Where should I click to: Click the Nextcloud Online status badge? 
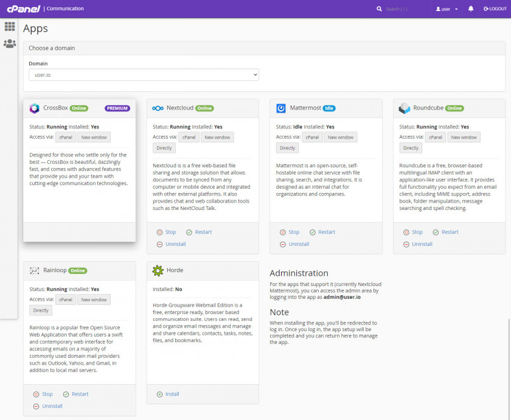click(x=204, y=108)
